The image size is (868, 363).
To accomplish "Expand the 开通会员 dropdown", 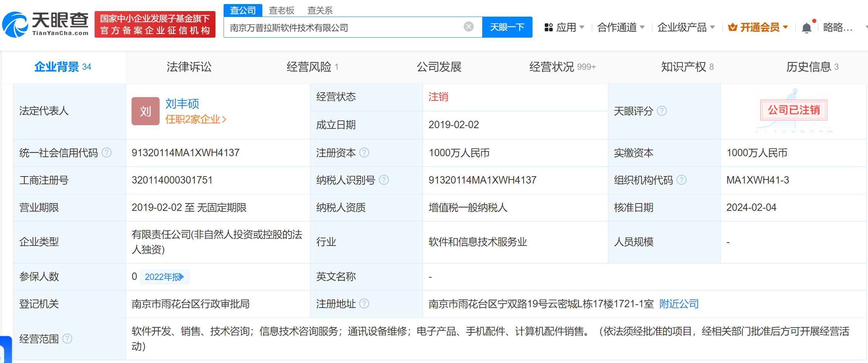I will 764,27.
